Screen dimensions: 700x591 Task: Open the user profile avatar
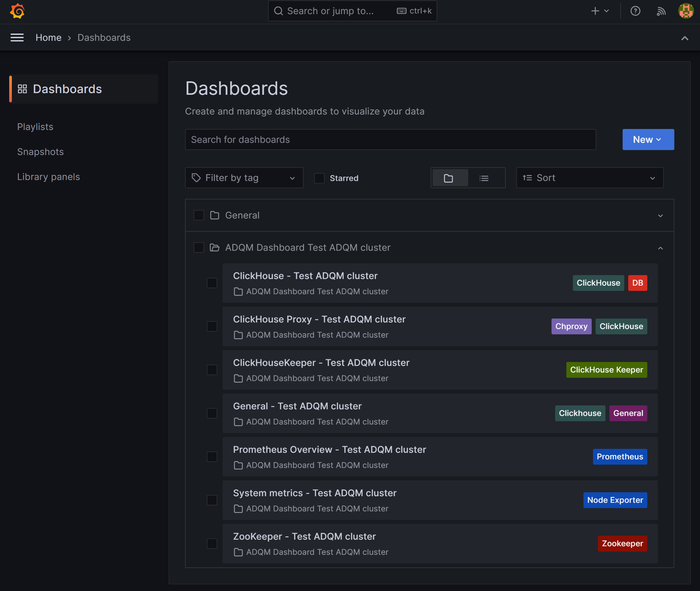click(x=686, y=11)
